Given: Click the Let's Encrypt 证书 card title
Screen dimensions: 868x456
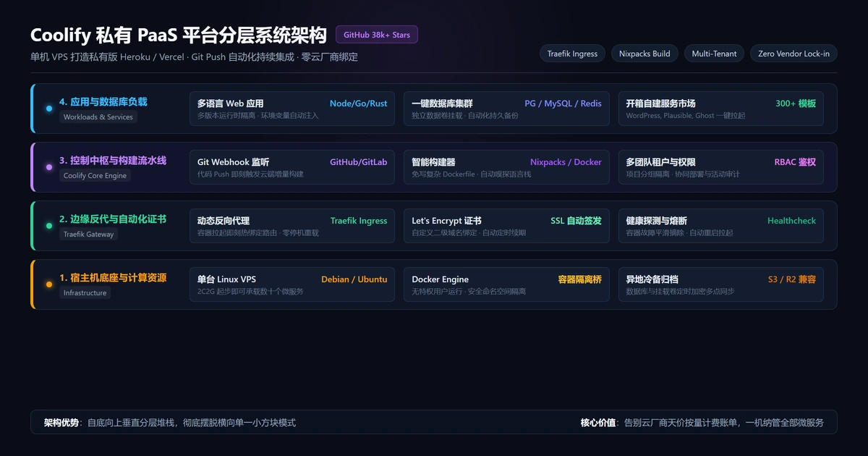Looking at the screenshot, I should tap(446, 221).
